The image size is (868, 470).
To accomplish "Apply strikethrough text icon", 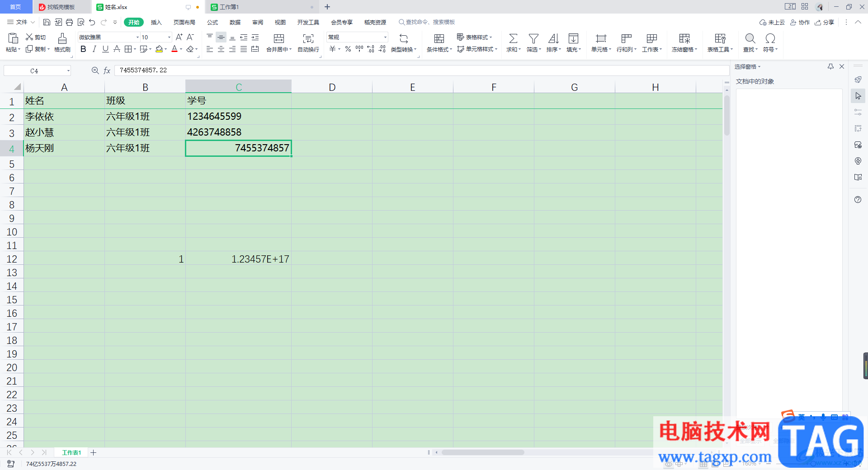I will 117,49.
